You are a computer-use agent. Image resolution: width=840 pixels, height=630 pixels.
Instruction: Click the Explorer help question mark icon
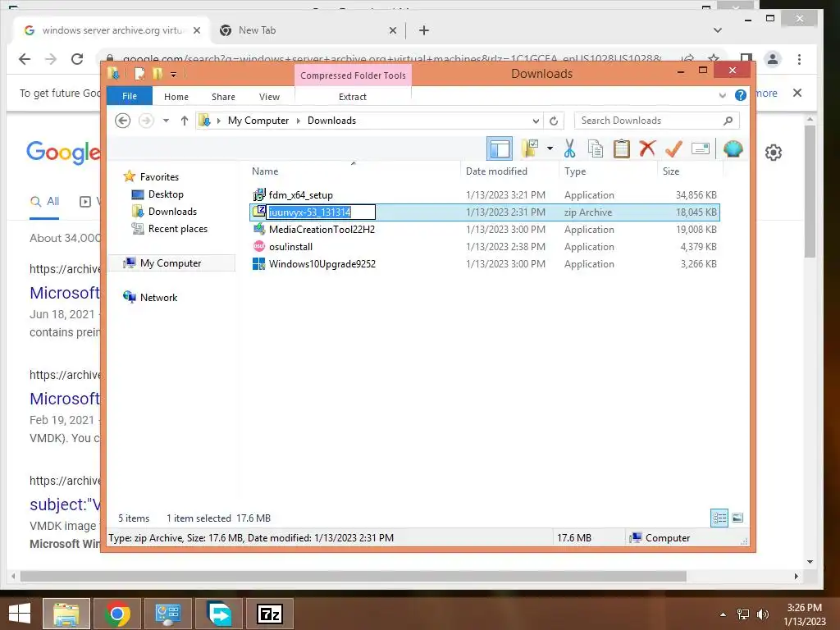coord(741,95)
